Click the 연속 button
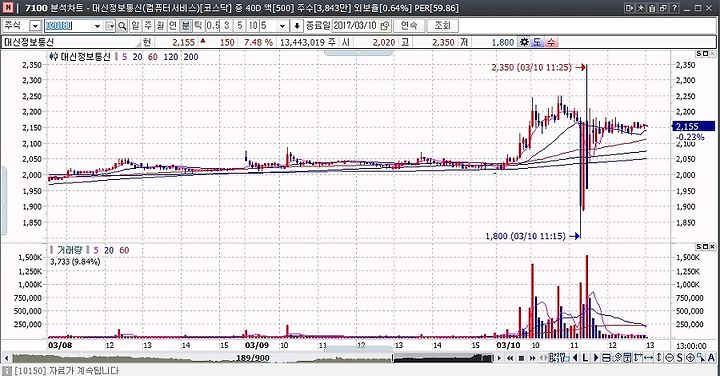 coord(409,26)
